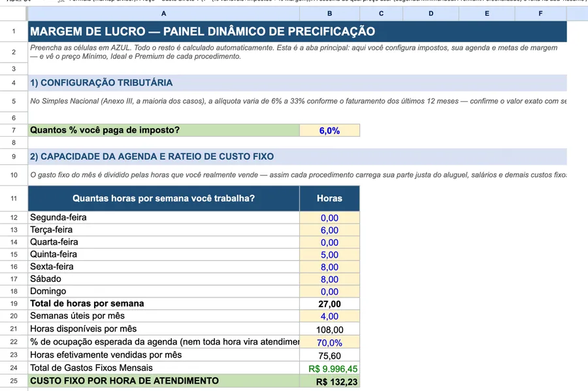Click the Terça-feira hours value 6,00
The width and height of the screenshot is (588, 391).
pos(329,230)
